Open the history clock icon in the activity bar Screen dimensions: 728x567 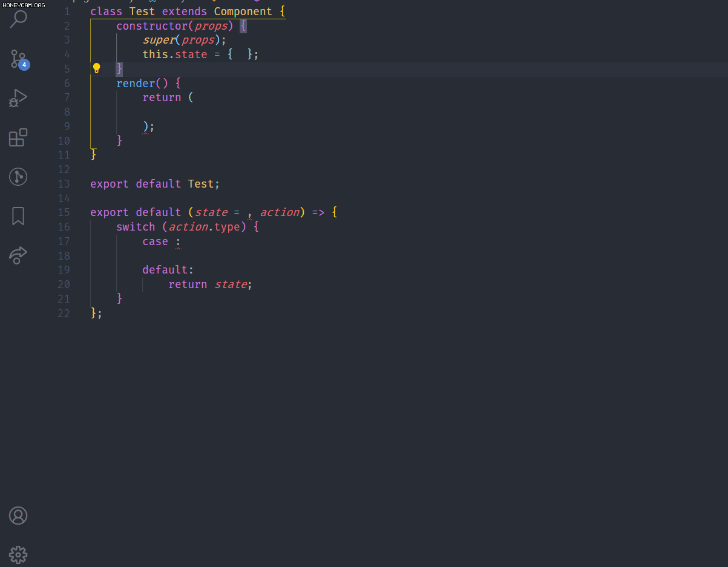18,177
